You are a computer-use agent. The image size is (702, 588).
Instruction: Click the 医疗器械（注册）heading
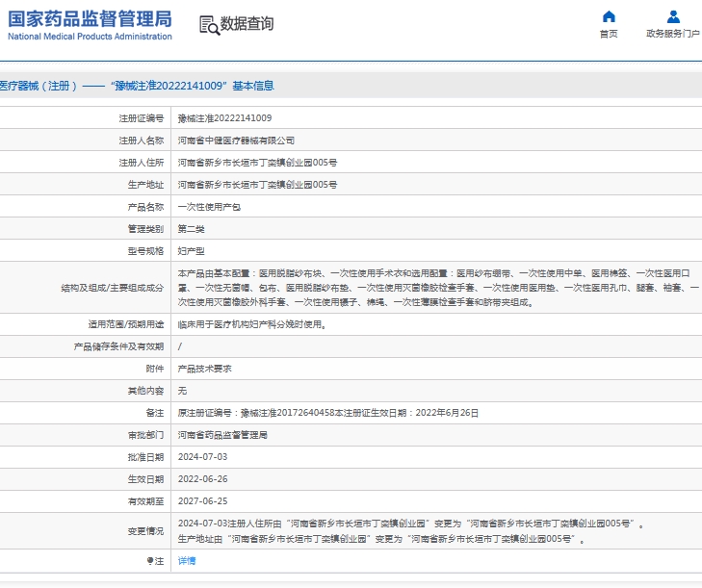(x=137, y=86)
